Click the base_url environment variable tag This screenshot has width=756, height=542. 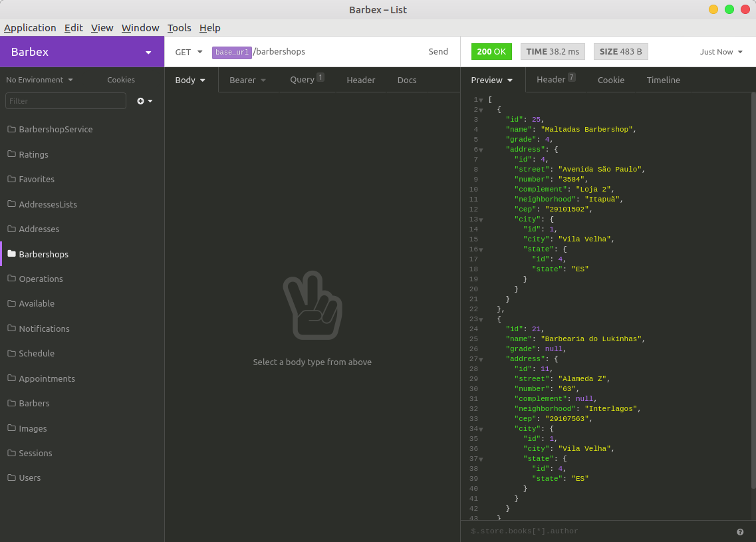tap(232, 52)
